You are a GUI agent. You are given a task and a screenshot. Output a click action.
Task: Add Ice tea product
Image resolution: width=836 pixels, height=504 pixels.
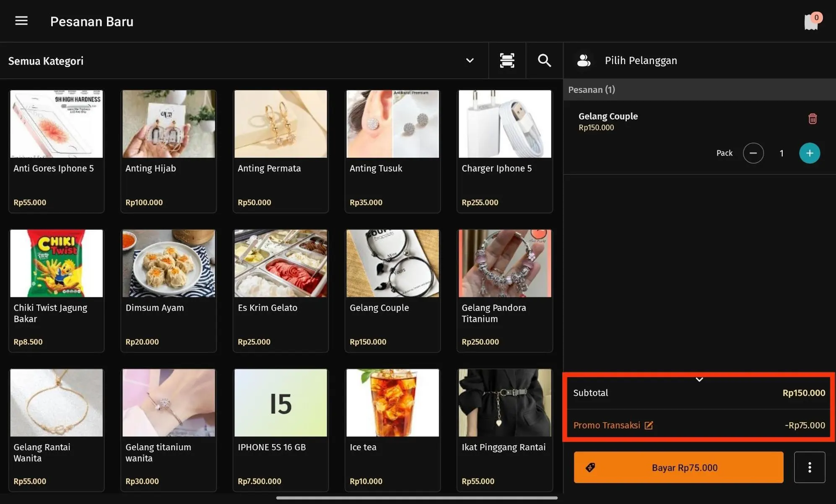(x=392, y=430)
